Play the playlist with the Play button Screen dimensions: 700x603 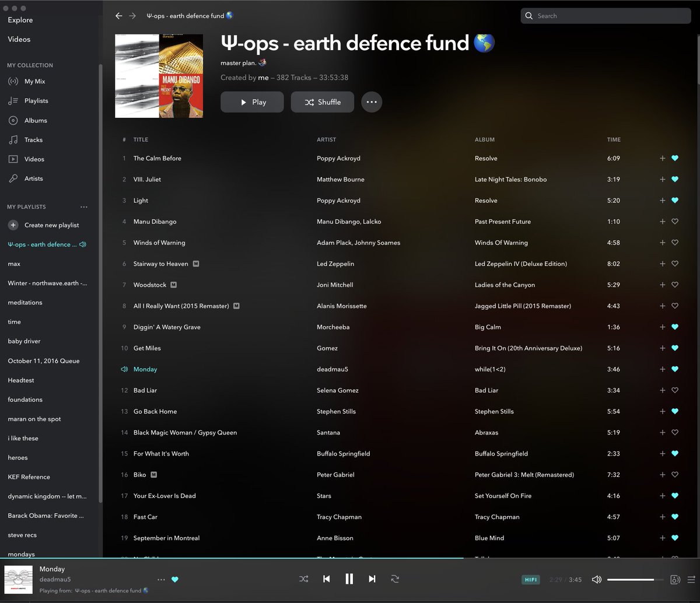point(252,102)
